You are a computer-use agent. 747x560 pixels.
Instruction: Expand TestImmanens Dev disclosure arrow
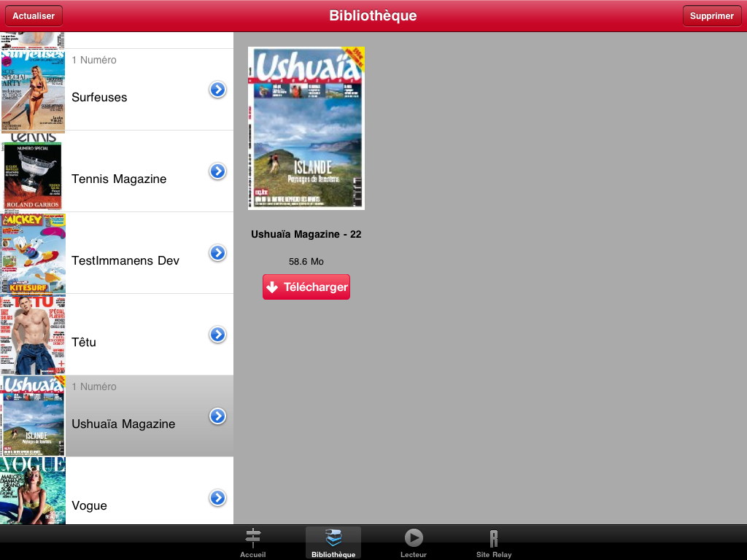pyautogui.click(x=217, y=253)
